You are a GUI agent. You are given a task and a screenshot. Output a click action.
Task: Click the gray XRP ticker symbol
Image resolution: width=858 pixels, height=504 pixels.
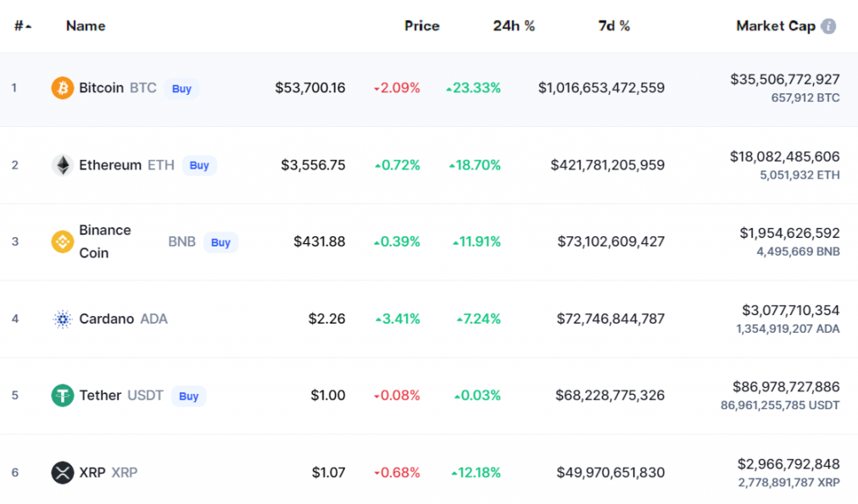[125, 473]
